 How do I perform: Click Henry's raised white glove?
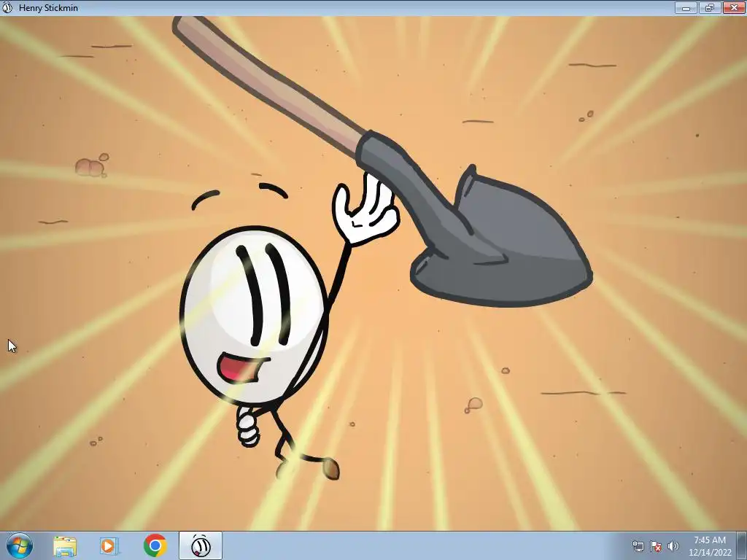tap(365, 209)
